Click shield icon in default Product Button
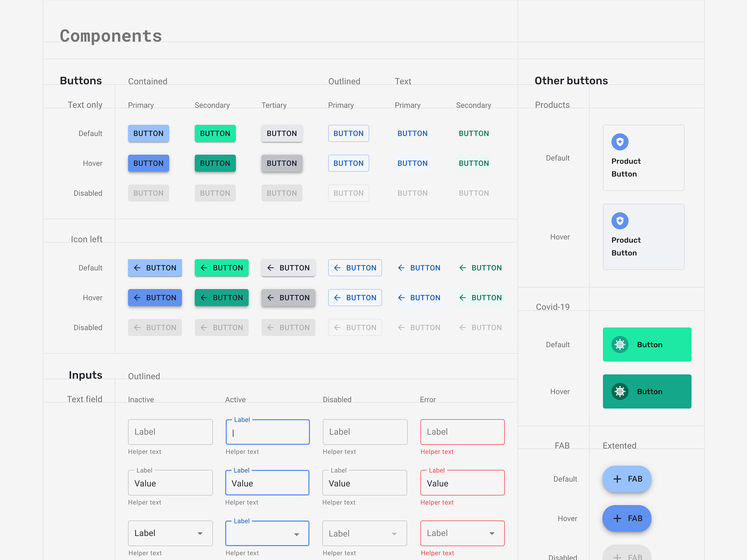Viewport: 747px width, 560px height. (620, 142)
